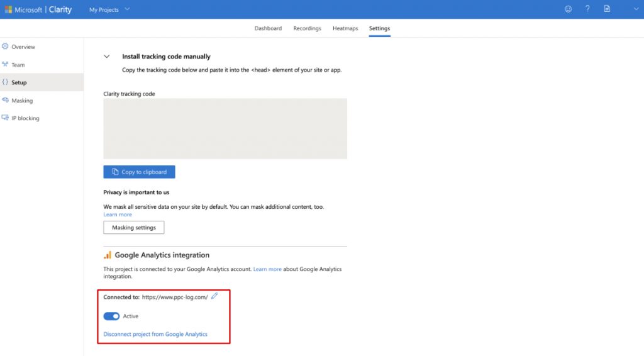Follow Learn more about Google Analytics integration
The height and width of the screenshot is (356, 644).
267,269
